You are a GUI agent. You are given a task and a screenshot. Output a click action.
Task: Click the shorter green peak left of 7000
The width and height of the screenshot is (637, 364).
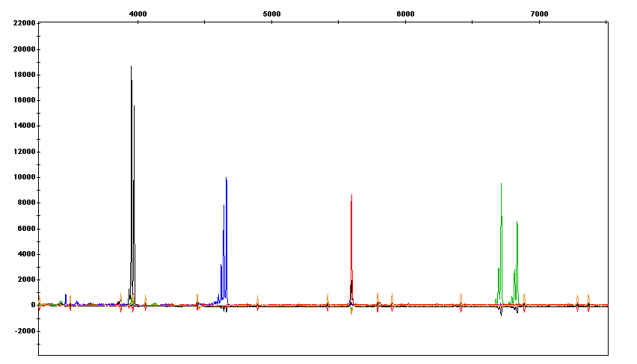pos(517,224)
